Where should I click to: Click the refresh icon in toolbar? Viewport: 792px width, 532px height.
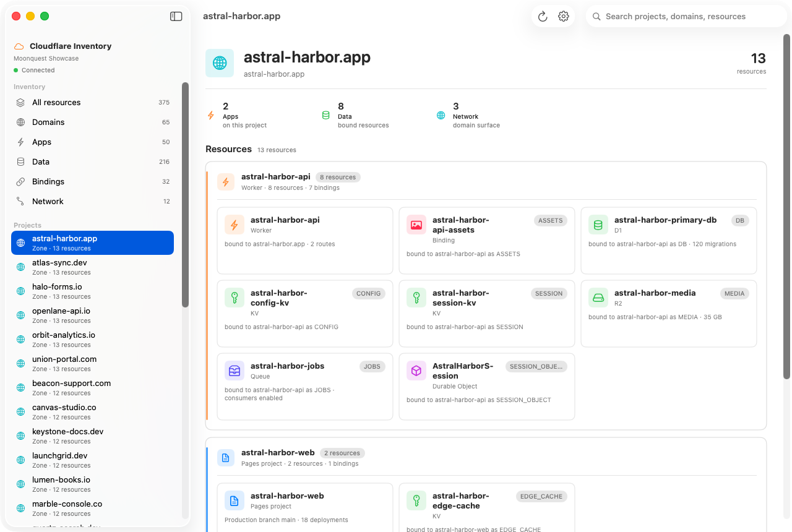pyautogui.click(x=543, y=17)
